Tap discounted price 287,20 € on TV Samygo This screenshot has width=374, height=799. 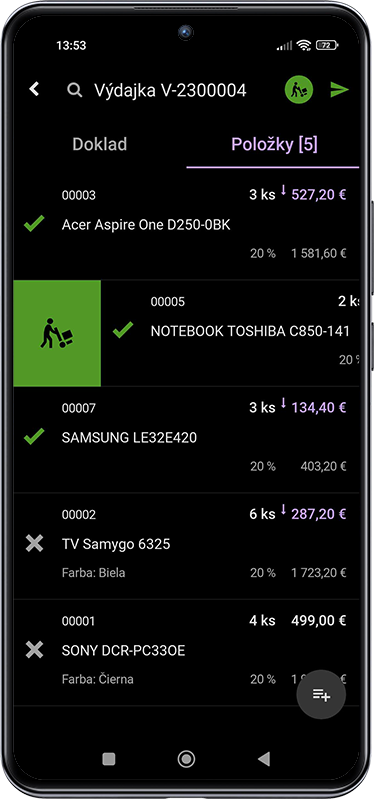point(318,514)
